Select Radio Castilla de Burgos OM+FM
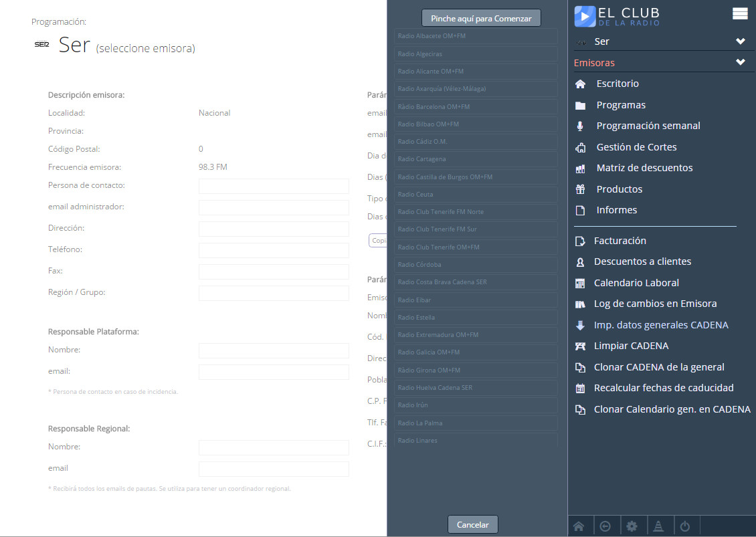Viewport: 756px width, 537px height. (476, 177)
